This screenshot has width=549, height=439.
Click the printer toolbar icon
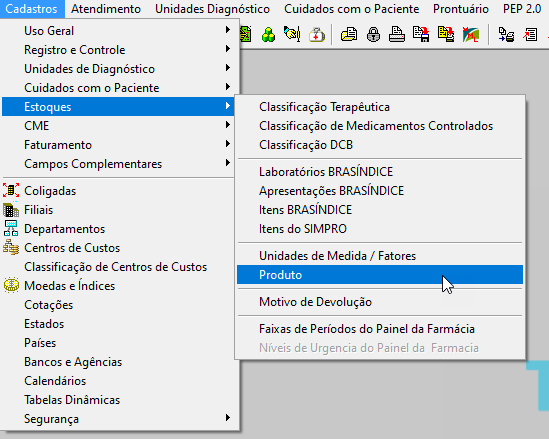pos(397,35)
